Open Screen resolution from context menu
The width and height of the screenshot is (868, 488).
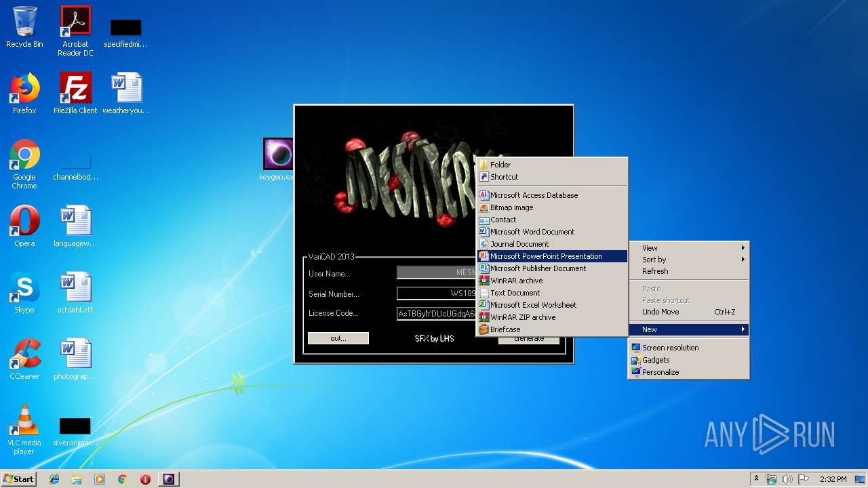(688, 348)
